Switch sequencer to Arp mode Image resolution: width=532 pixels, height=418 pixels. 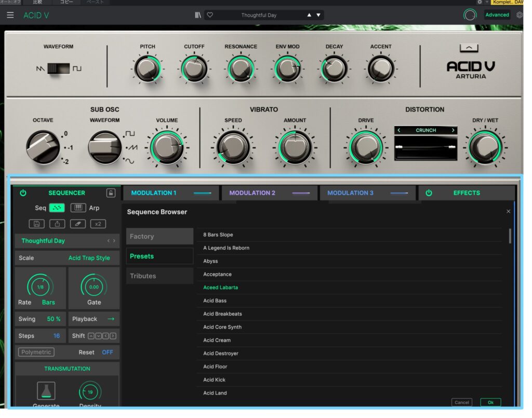(x=78, y=208)
